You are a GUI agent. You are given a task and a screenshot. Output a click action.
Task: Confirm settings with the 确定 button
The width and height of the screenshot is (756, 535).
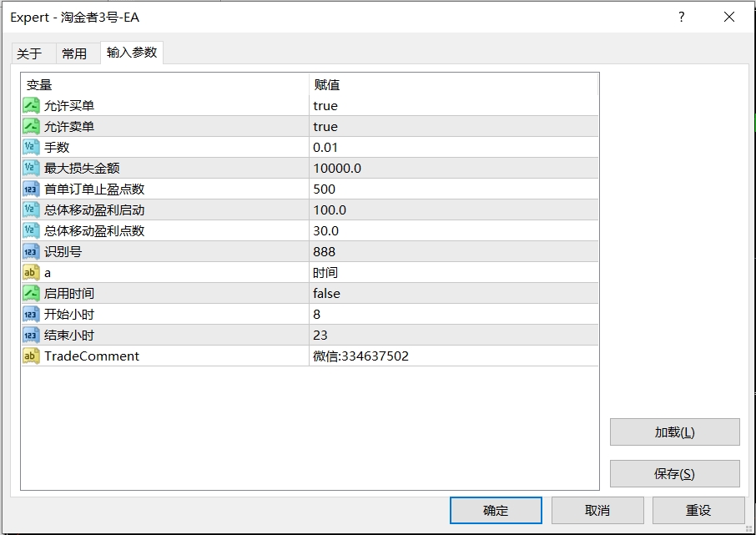496,510
